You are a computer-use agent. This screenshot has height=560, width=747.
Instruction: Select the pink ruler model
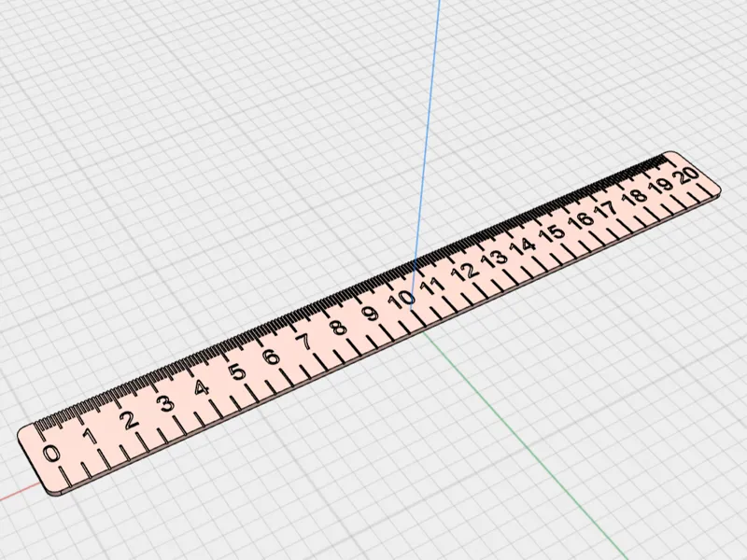click(369, 324)
